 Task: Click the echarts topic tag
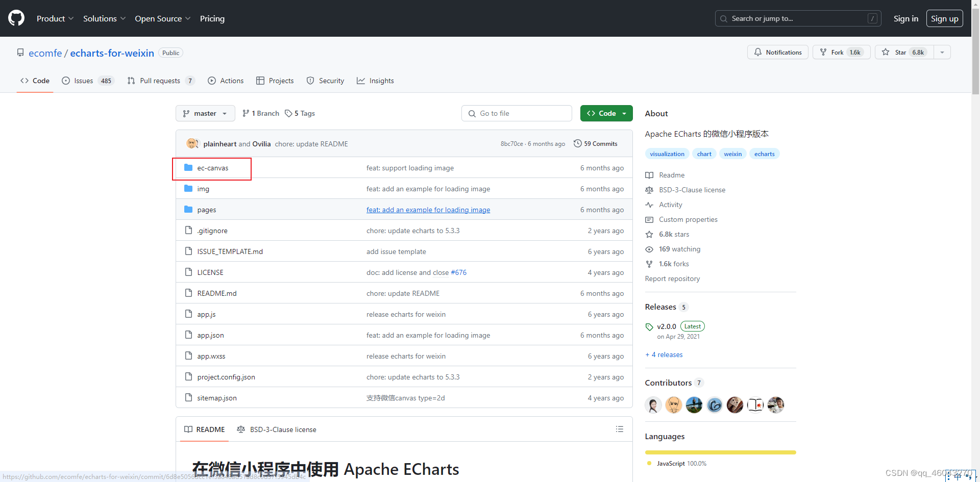click(x=765, y=154)
